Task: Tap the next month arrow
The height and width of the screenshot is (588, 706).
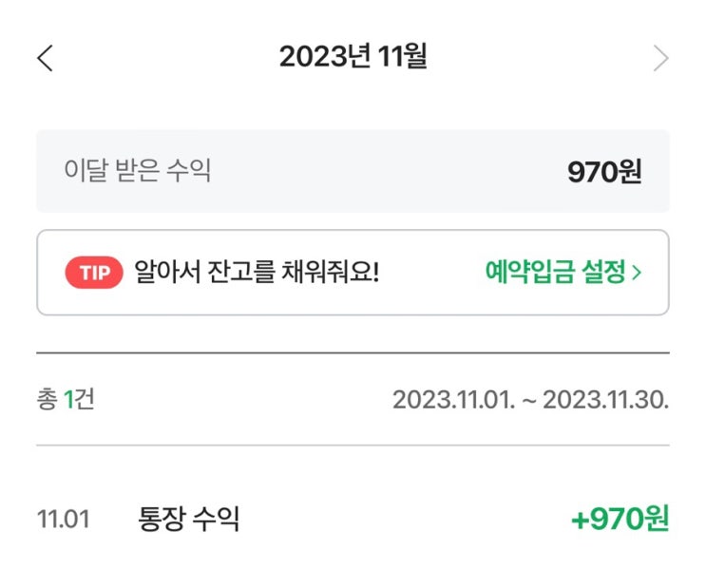Action: [660, 58]
